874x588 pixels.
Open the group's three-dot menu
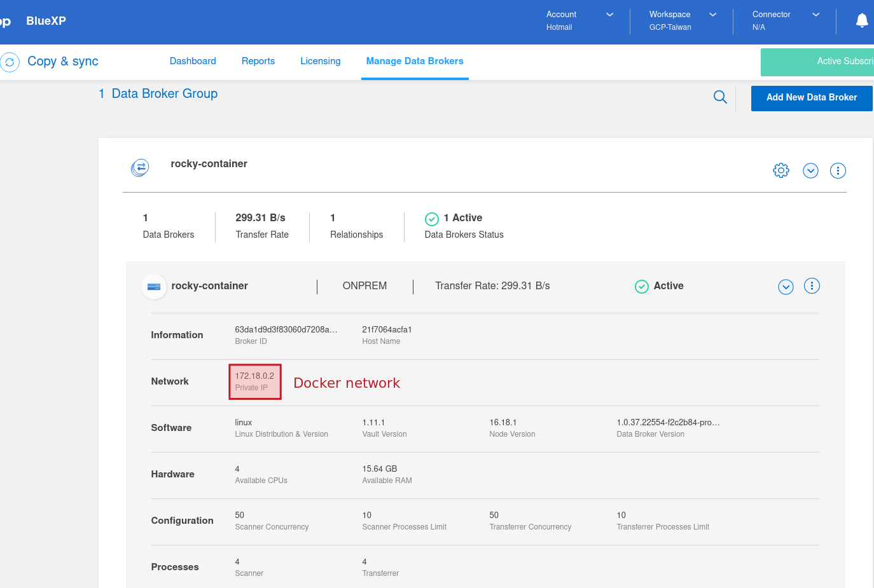point(838,170)
